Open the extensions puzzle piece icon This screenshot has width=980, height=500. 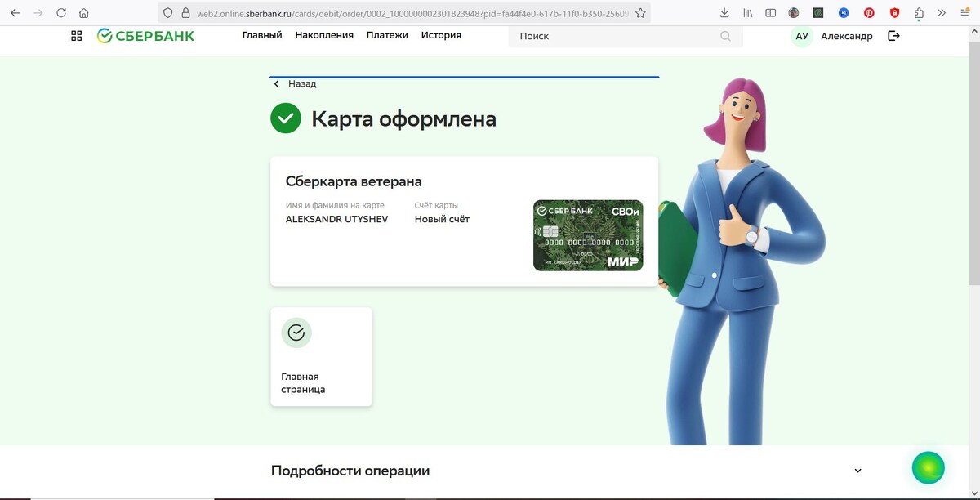[x=919, y=13]
